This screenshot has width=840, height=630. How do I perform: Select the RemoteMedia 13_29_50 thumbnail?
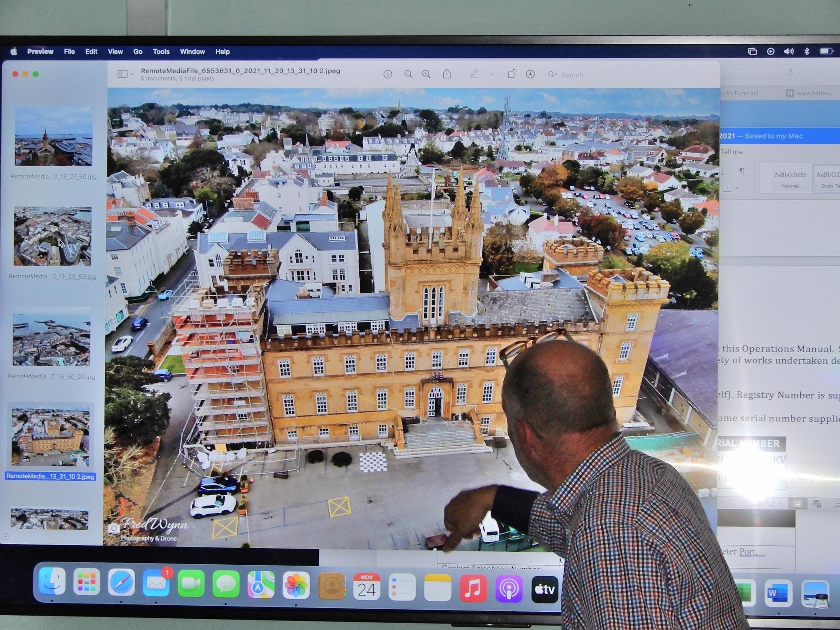point(53,237)
